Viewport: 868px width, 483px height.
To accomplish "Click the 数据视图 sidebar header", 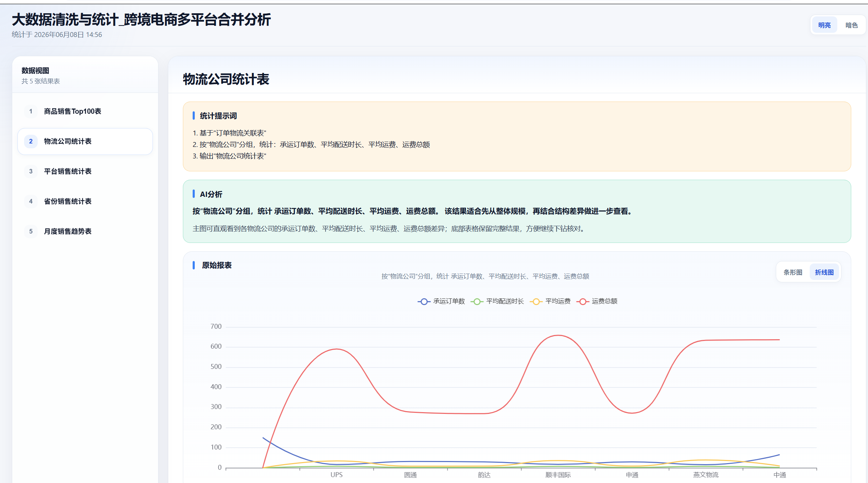I will [35, 70].
